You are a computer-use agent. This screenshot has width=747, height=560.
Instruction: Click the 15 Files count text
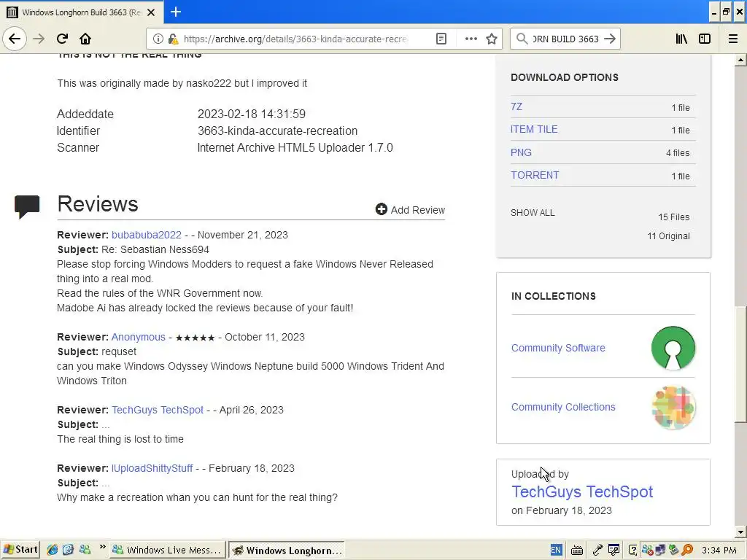(x=673, y=217)
